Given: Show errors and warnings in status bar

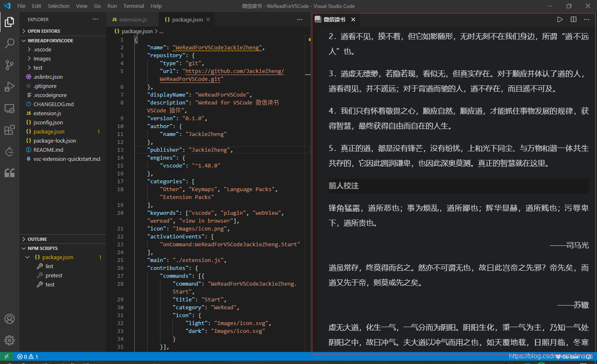Looking at the screenshot, I should click(27, 357).
